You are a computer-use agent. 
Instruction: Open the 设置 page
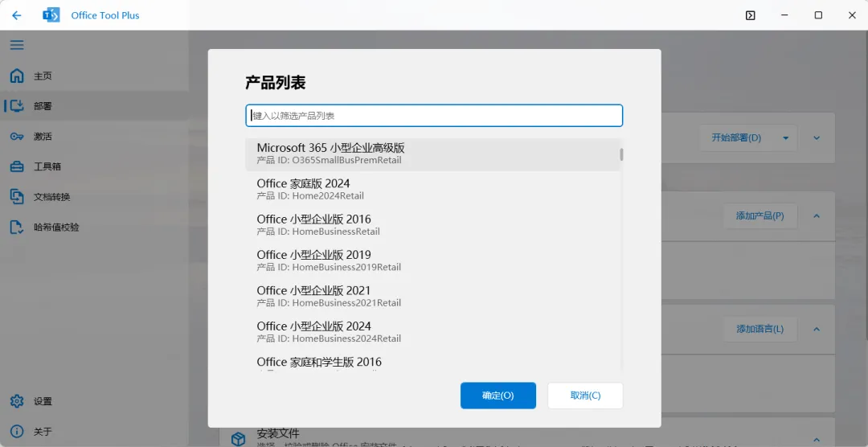coord(94,401)
